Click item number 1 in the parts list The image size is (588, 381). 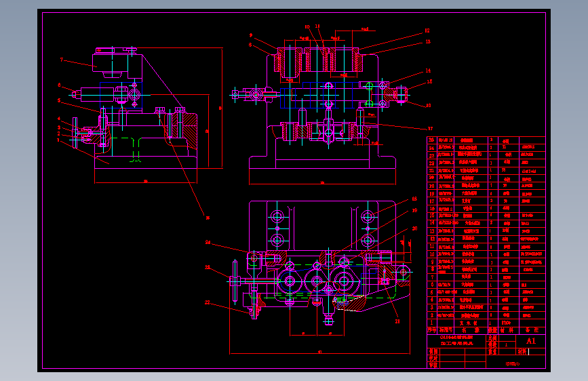[x=431, y=323]
